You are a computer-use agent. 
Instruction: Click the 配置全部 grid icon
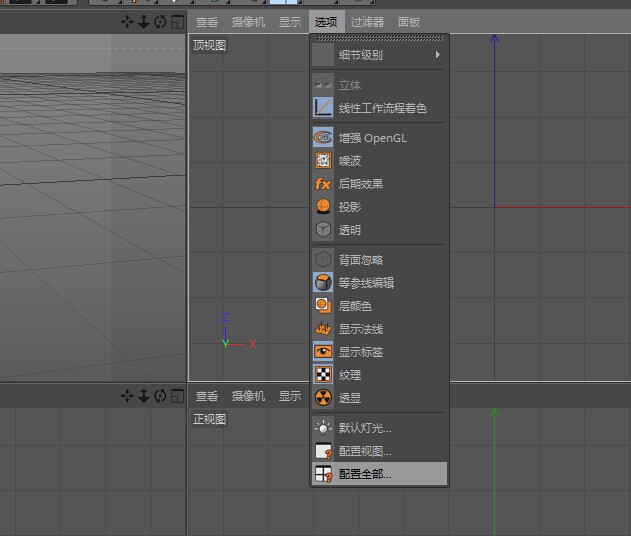(323, 474)
